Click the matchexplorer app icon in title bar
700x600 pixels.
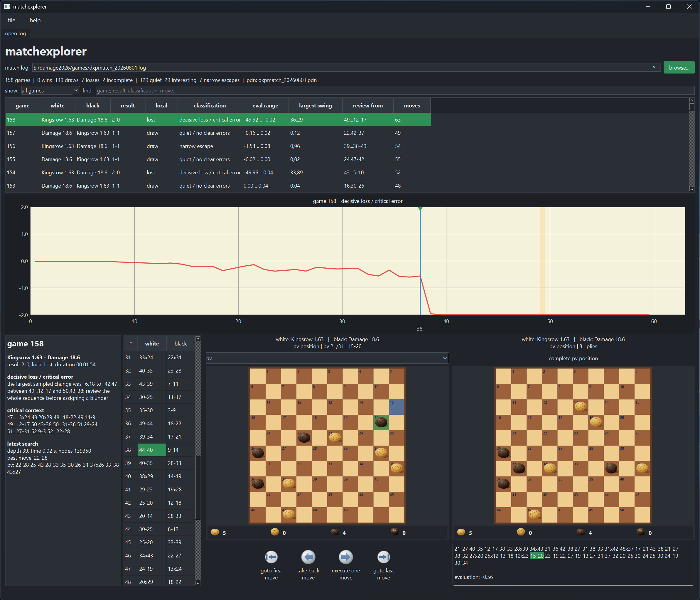[7, 7]
